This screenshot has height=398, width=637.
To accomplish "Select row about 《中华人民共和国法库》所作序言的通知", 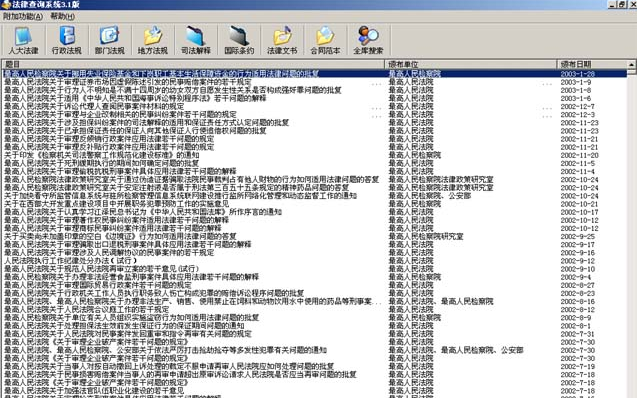I will click(315, 212).
